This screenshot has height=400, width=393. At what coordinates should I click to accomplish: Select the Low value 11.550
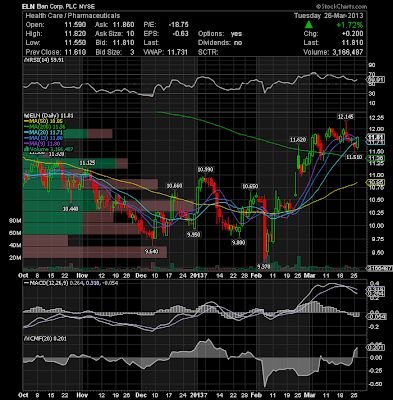[x=75, y=43]
